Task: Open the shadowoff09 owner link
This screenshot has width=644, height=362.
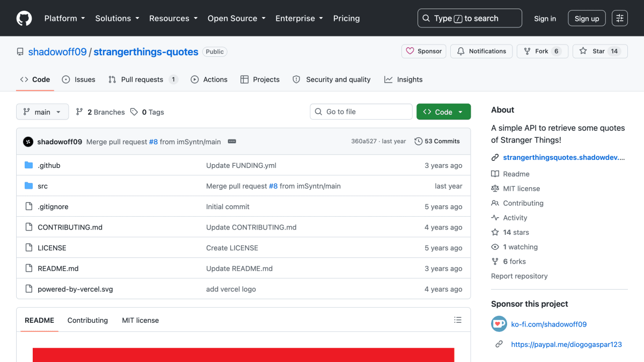Action: point(57,52)
